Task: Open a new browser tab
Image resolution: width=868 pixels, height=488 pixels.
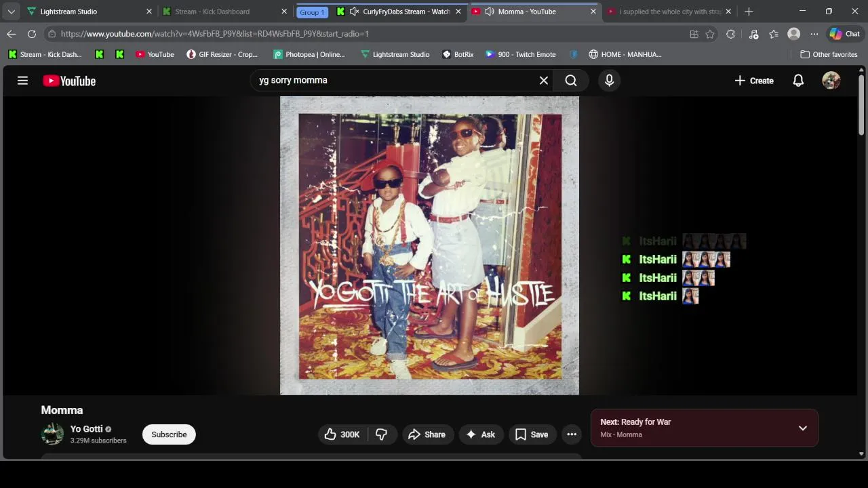Action: [x=749, y=12]
